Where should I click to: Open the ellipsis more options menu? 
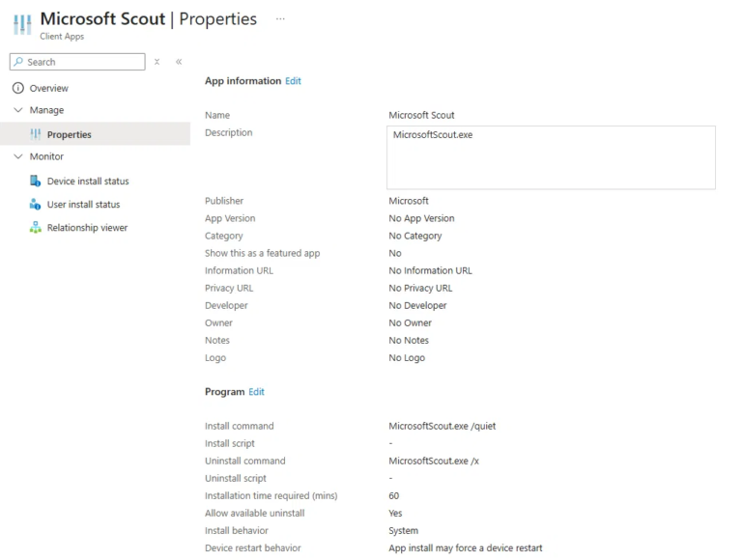[280, 19]
